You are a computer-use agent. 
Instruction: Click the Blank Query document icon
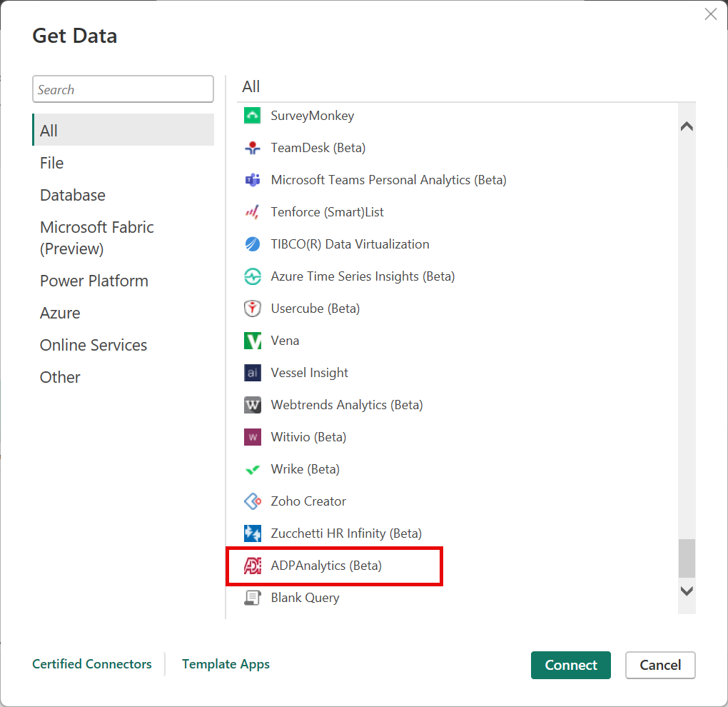point(252,597)
